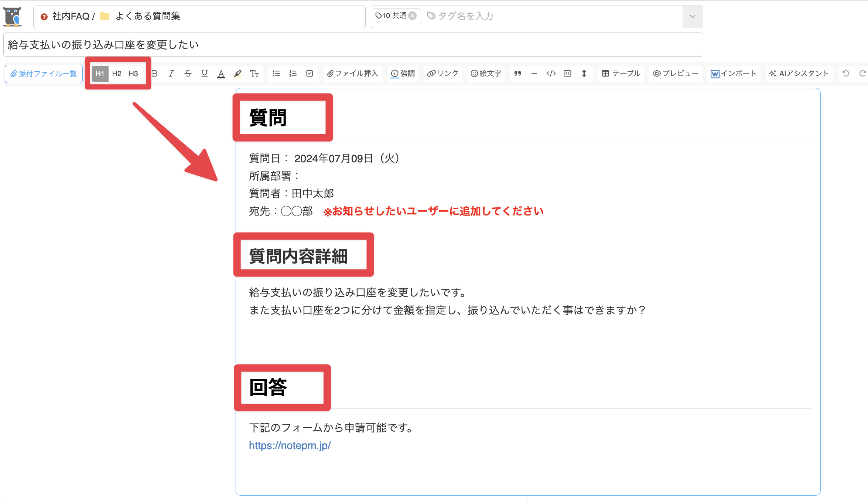Remove the 10 共通 tag
Viewport: 868px width, 499px height.
[x=413, y=16]
